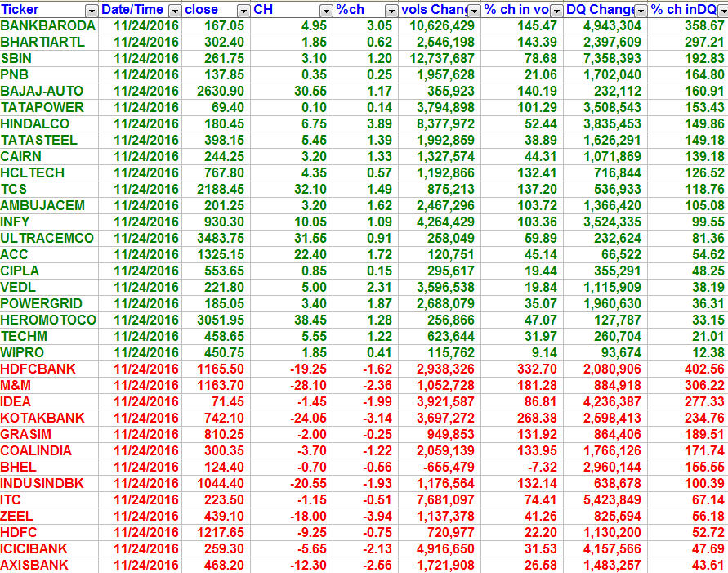Click the HDFCBANK % ch inDQ value 402.56
Screen dimensions: 728x573
pyautogui.click(x=705, y=369)
